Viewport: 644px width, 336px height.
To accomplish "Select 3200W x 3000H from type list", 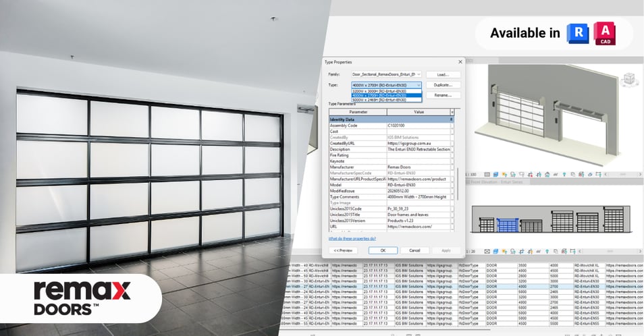I will point(387,91).
